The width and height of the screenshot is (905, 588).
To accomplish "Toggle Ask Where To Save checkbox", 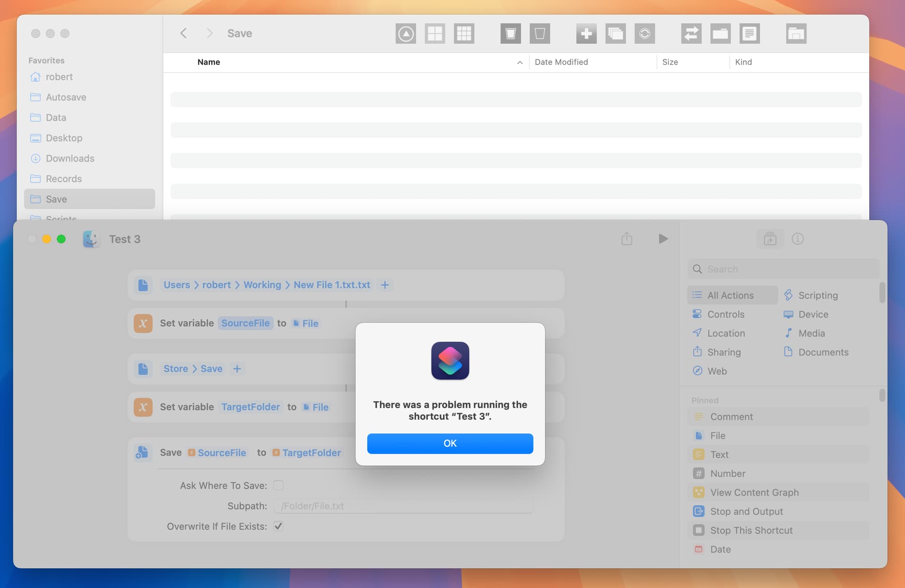I will [278, 485].
